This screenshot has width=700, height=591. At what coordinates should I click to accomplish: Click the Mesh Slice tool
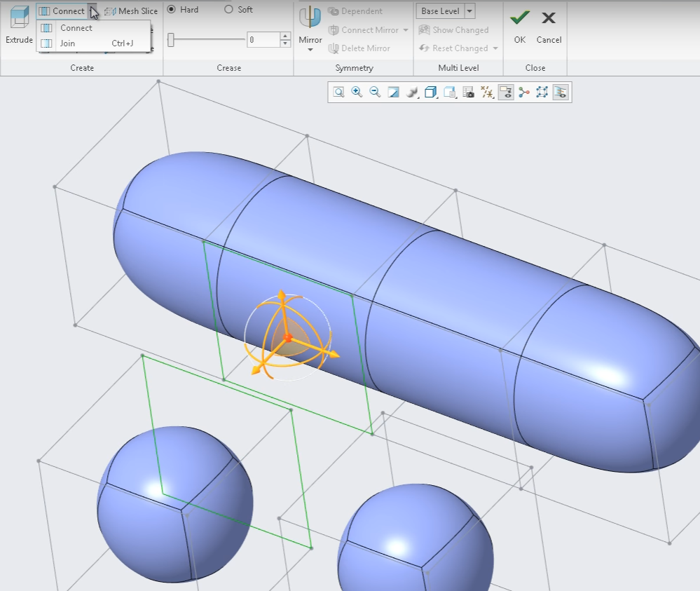[131, 11]
